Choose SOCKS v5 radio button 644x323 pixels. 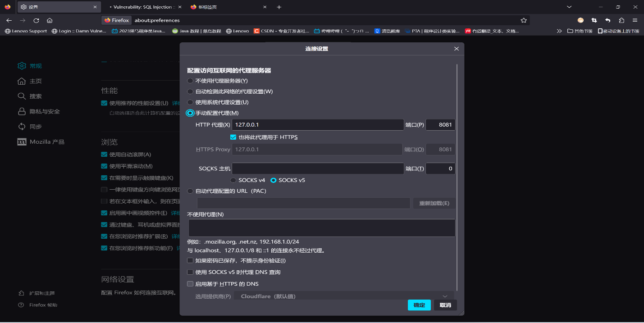click(273, 180)
